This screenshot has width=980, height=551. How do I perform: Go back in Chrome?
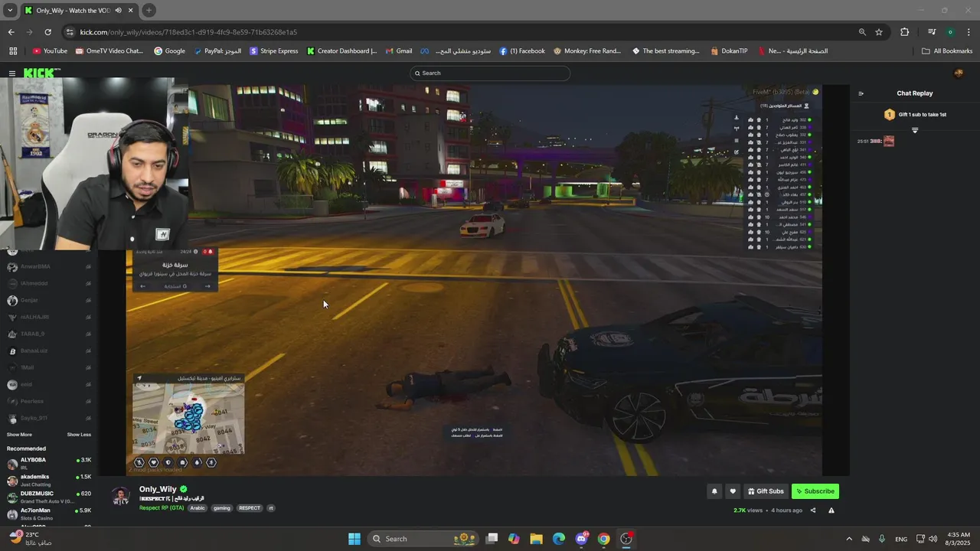click(x=11, y=32)
